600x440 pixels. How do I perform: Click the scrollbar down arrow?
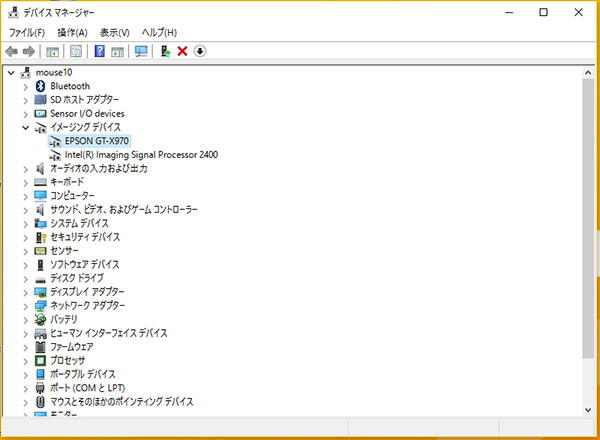[x=588, y=410]
